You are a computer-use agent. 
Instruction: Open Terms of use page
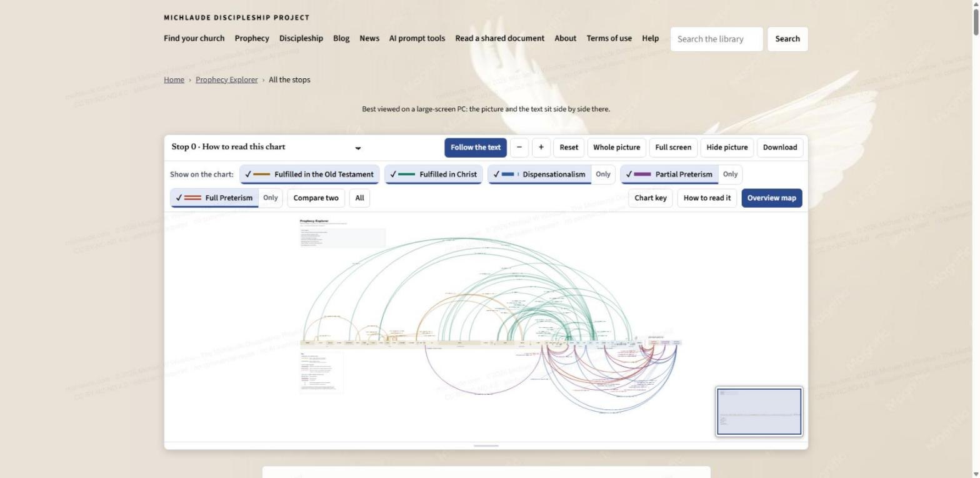coord(609,38)
